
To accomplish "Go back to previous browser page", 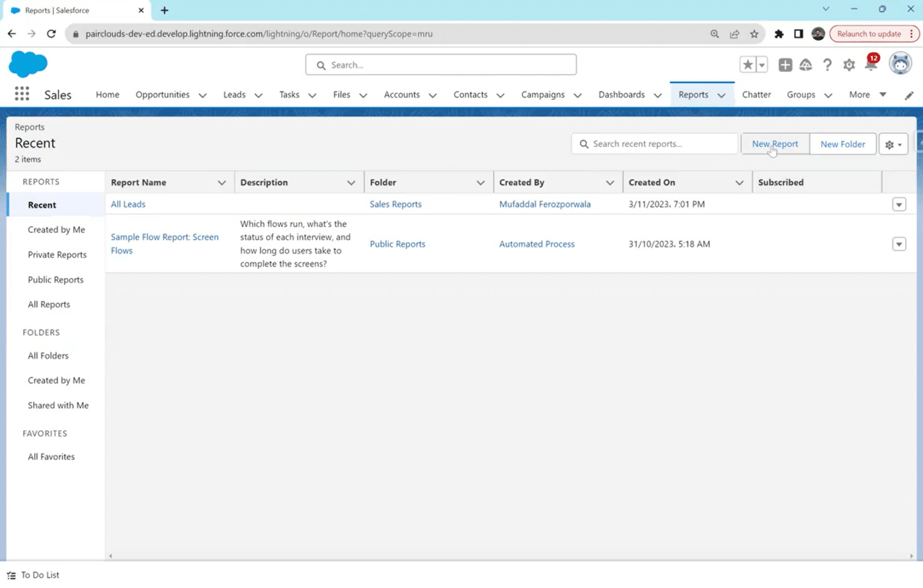I will click(x=12, y=34).
